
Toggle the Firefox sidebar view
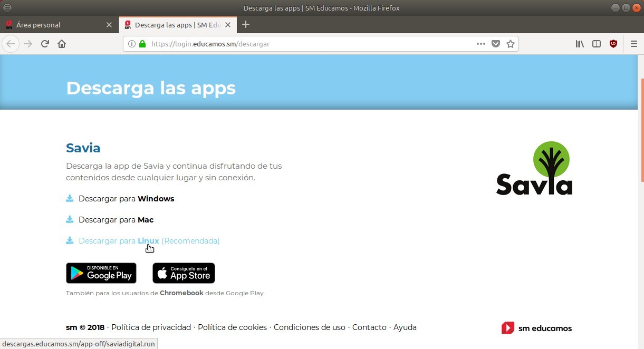[x=597, y=44]
